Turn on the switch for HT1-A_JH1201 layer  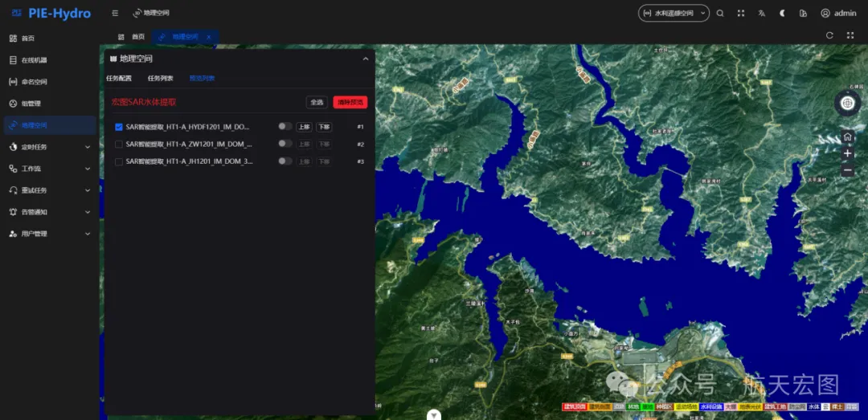point(285,161)
